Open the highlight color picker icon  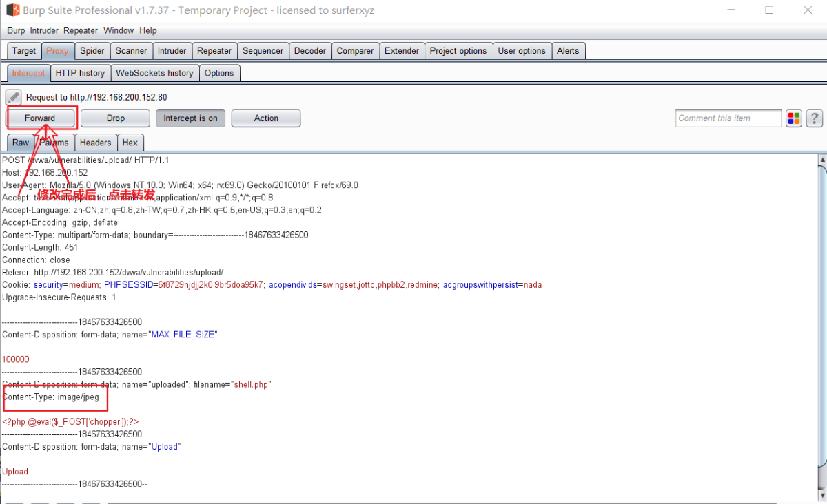794,118
